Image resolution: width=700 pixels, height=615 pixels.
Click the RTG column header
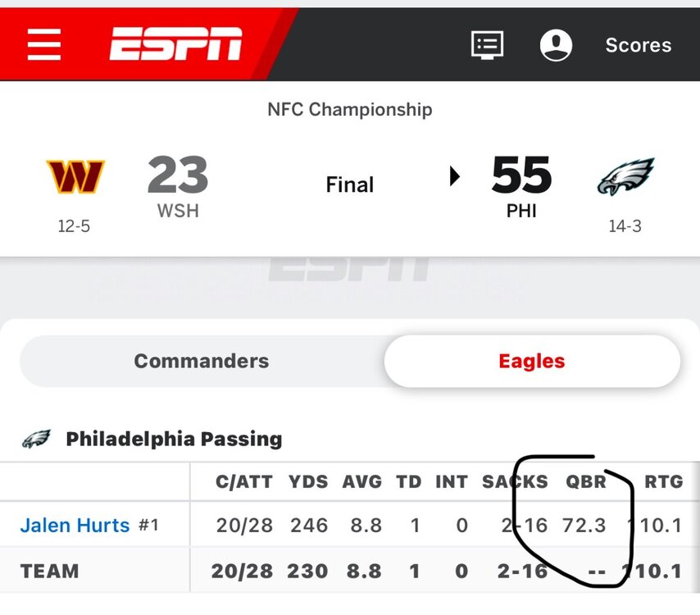[x=663, y=482]
